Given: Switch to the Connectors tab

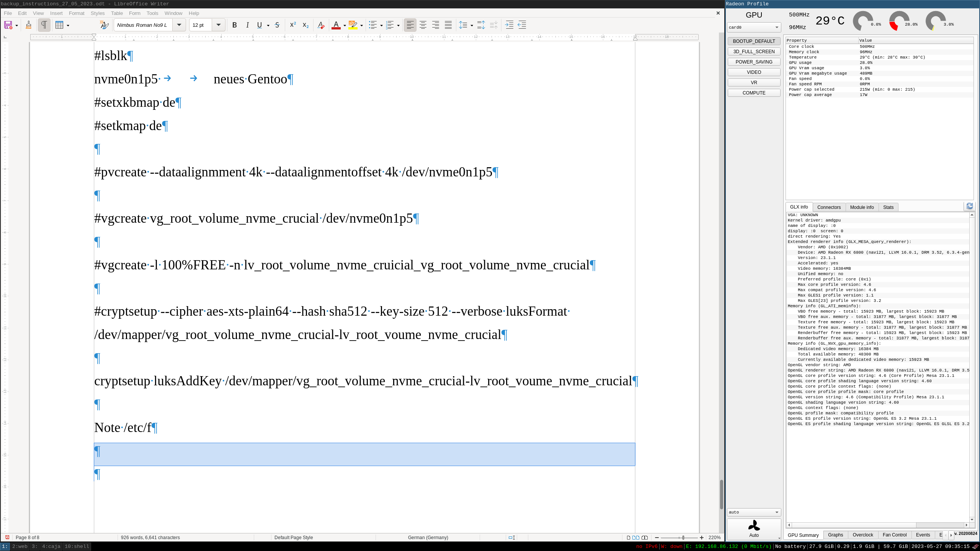Looking at the screenshot, I should 829,207.
